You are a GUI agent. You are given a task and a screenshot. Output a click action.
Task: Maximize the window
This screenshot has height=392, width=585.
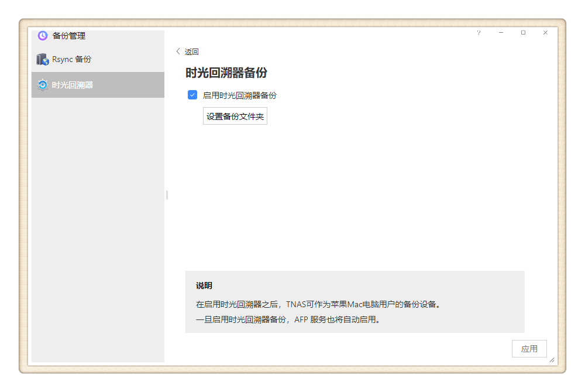click(524, 33)
